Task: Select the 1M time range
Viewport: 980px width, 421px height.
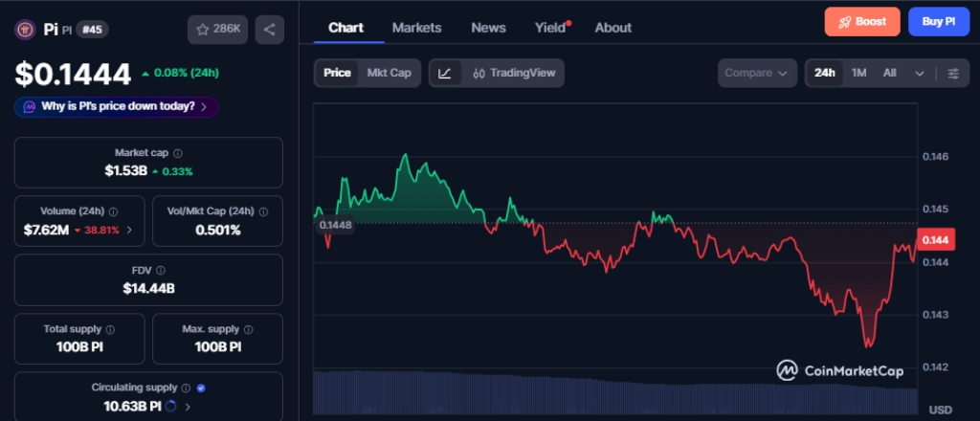Action: [x=858, y=73]
